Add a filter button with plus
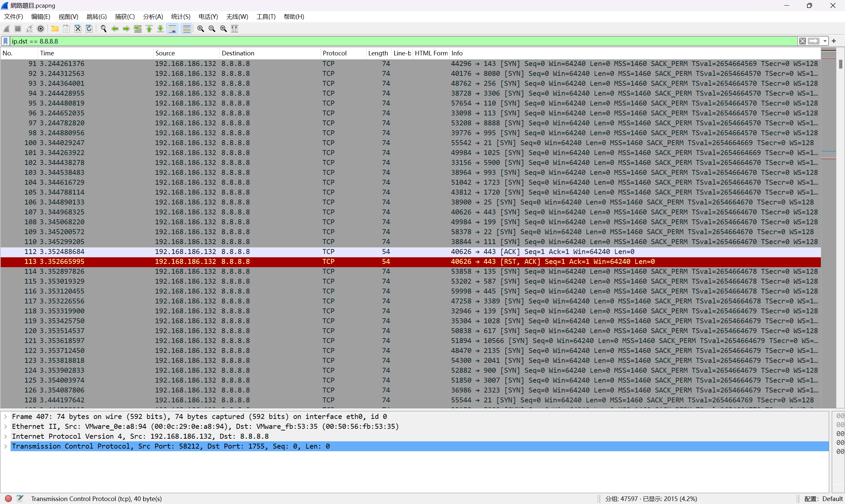The height and width of the screenshot is (504, 845). 833,41
